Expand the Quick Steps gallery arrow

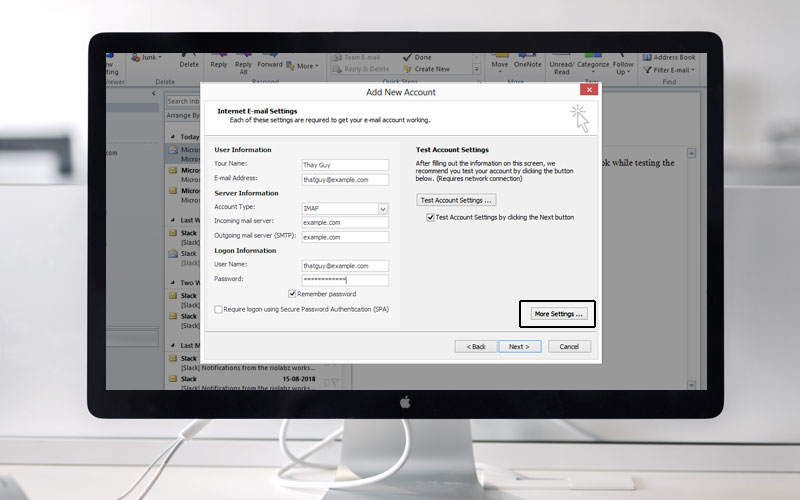pos(477,69)
